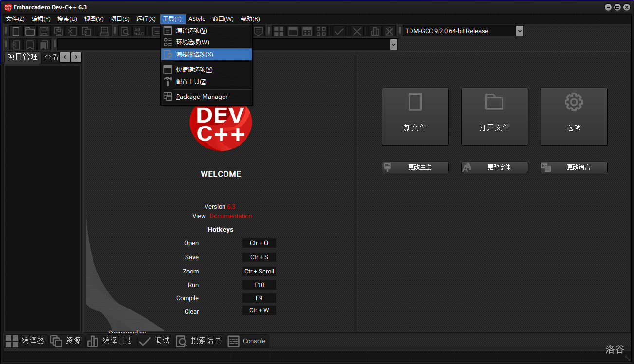Open the 编译日志 bottom tab

click(110, 341)
